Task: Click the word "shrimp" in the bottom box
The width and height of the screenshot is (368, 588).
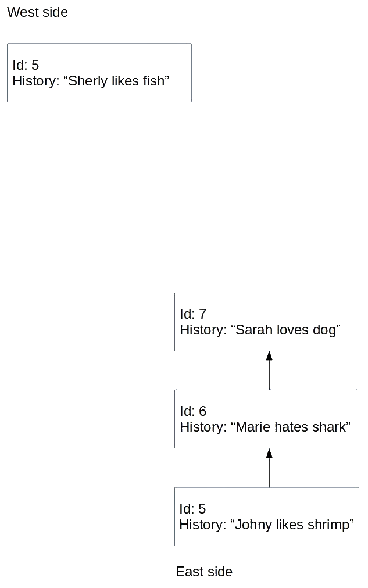Action: coord(331,525)
